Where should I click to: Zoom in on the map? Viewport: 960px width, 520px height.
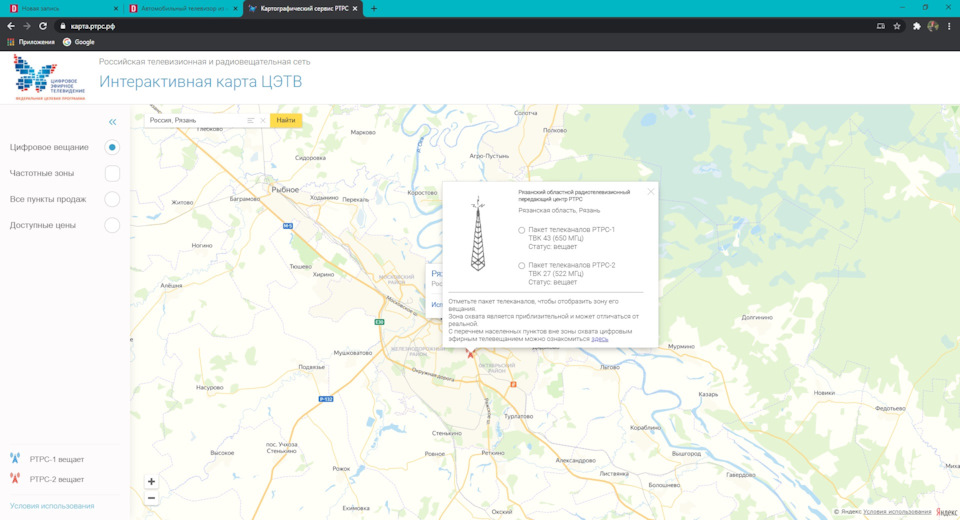pyautogui.click(x=151, y=481)
